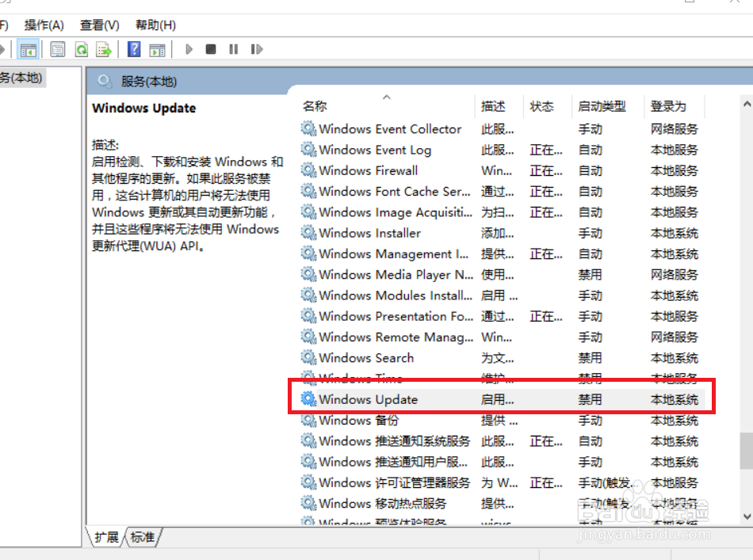Start the service with the play icon

189,49
